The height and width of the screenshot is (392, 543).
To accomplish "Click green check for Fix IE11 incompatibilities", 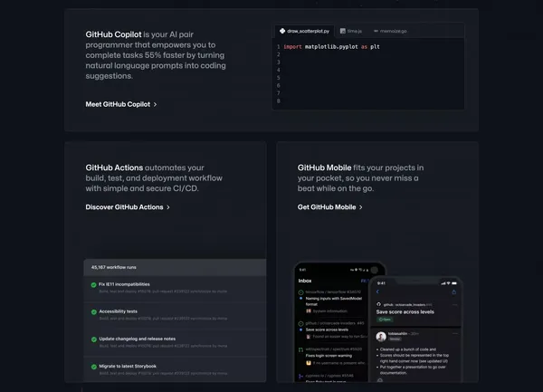I will (93, 285).
